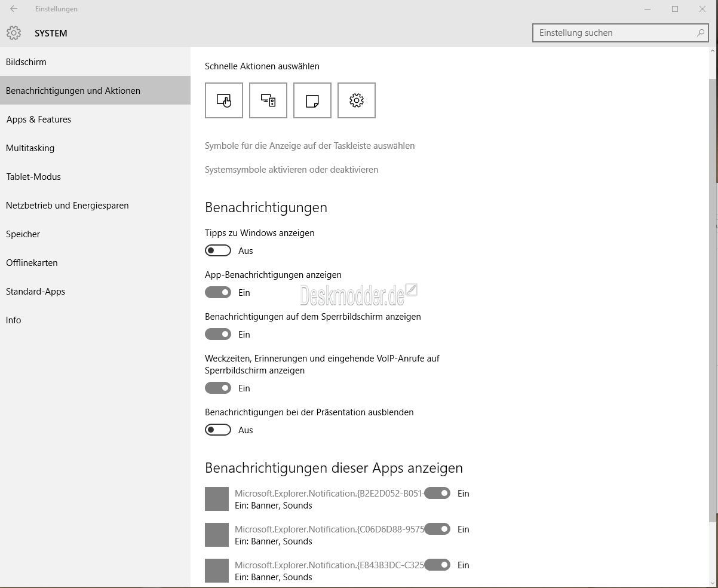Toggle Benachrichtigungen auf dem Sperrbildschirm anzeigen
The width and height of the screenshot is (718, 588).
[218, 334]
